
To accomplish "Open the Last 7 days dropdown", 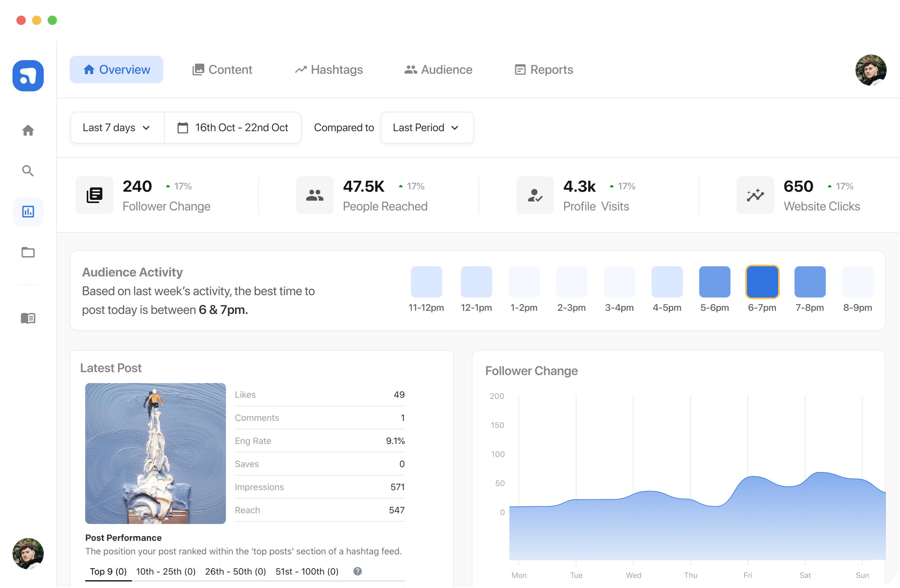I will coord(117,127).
